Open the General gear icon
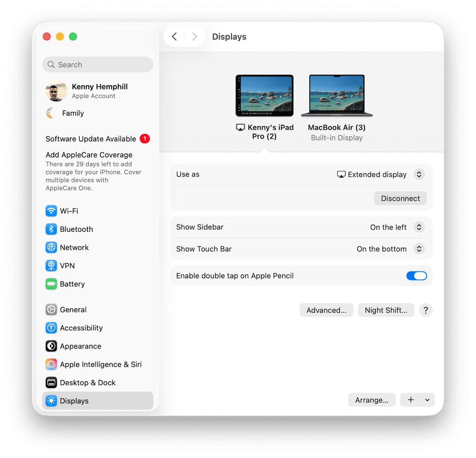The width and height of the screenshot is (476, 458). (x=51, y=310)
